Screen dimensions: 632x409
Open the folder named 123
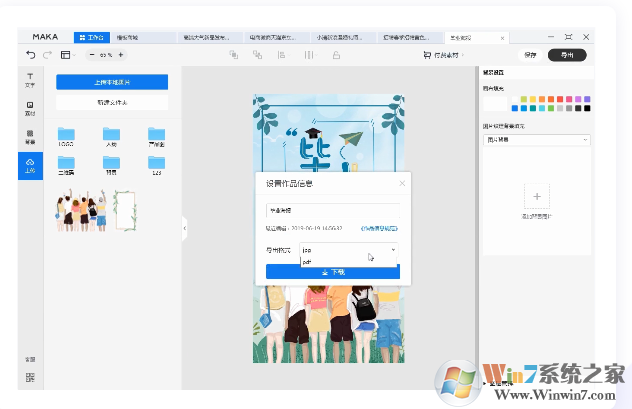pyautogui.click(x=156, y=166)
